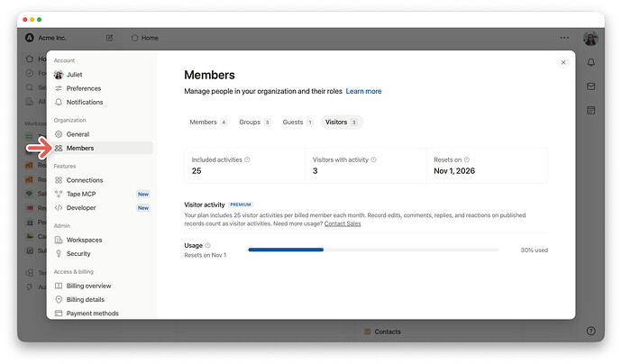Click the Members people icon
This screenshot has height=364, width=622.
[x=59, y=148]
